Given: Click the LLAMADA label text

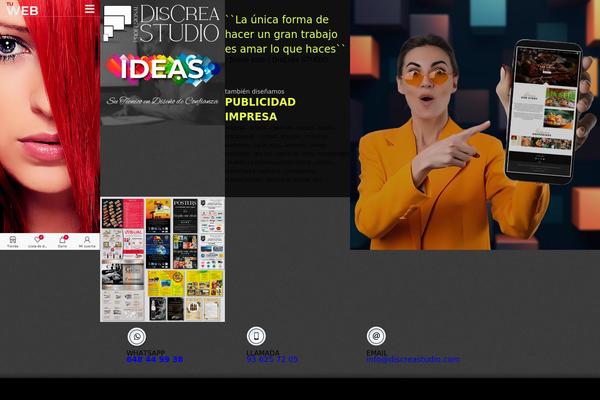Looking at the screenshot, I should pos(263,353).
